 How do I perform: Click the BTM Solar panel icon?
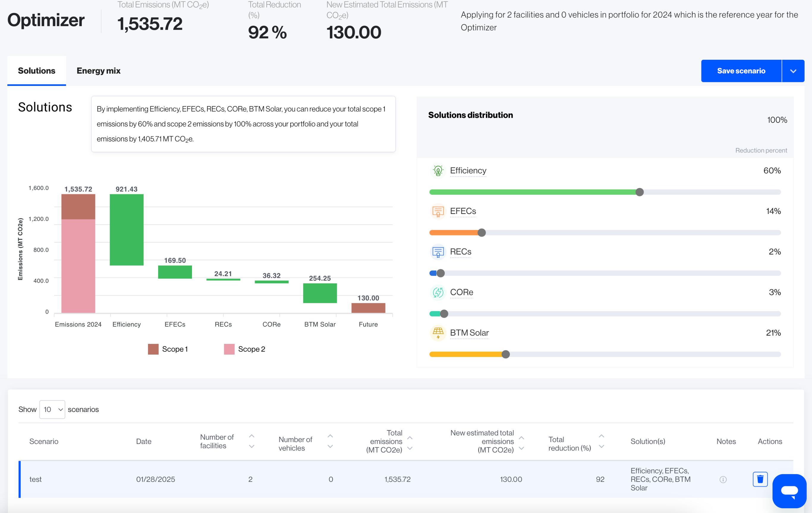click(438, 333)
